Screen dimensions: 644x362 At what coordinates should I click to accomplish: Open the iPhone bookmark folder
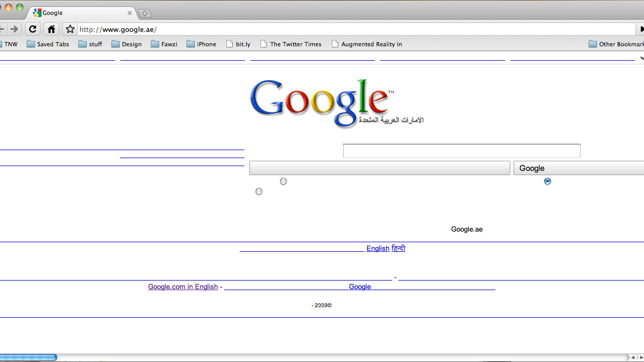click(201, 44)
